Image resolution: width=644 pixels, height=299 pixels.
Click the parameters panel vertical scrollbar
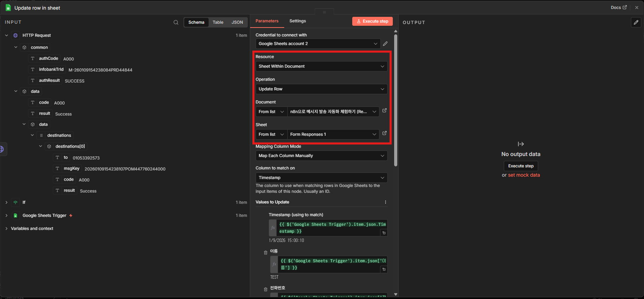(x=396, y=100)
